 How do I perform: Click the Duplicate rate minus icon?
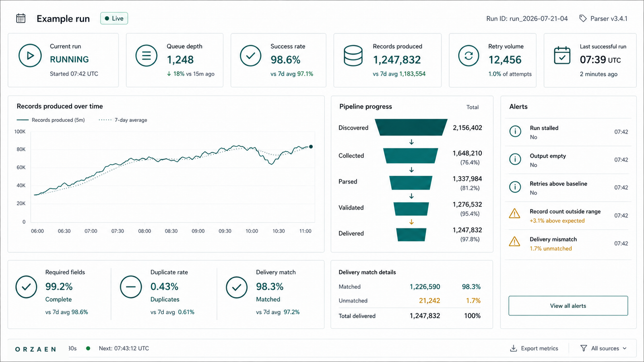click(x=131, y=287)
